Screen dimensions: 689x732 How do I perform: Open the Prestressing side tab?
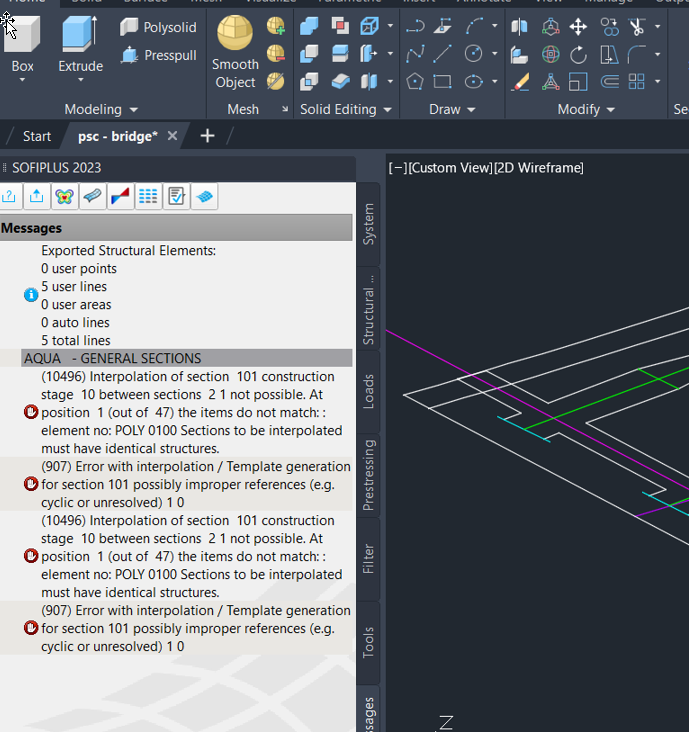coord(368,474)
